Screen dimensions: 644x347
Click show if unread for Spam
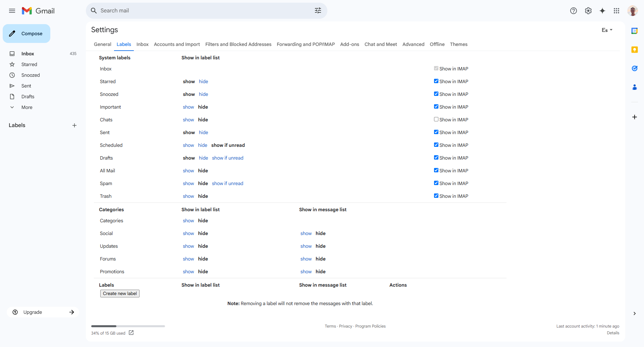click(227, 183)
